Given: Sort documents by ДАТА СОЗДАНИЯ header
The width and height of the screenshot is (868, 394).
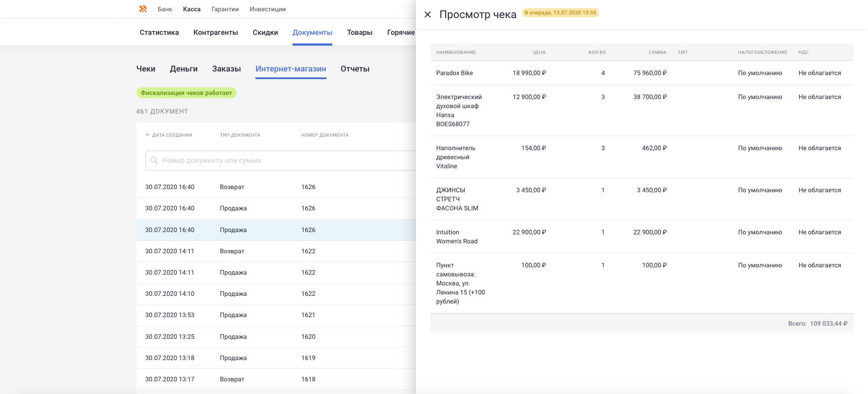Looking at the screenshot, I should click(172, 135).
